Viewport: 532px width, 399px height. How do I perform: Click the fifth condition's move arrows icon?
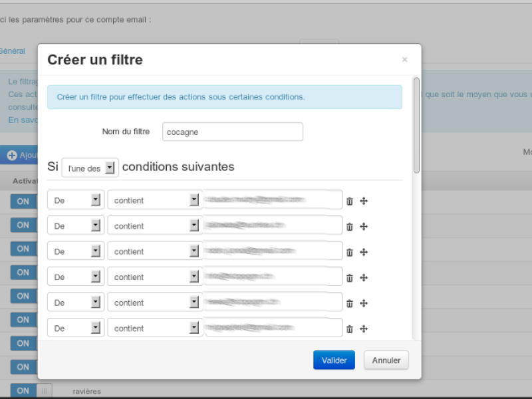(364, 303)
